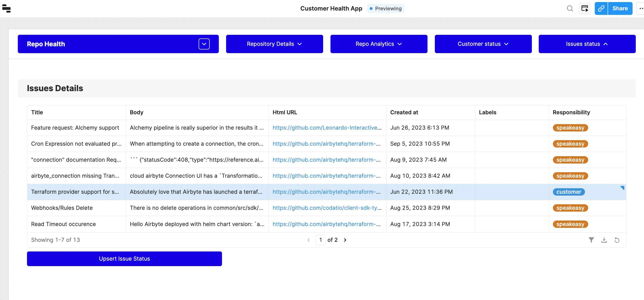Click body cell 'Hello Airbyte deployed with helm'
The width and height of the screenshot is (644, 300).
click(197, 224)
